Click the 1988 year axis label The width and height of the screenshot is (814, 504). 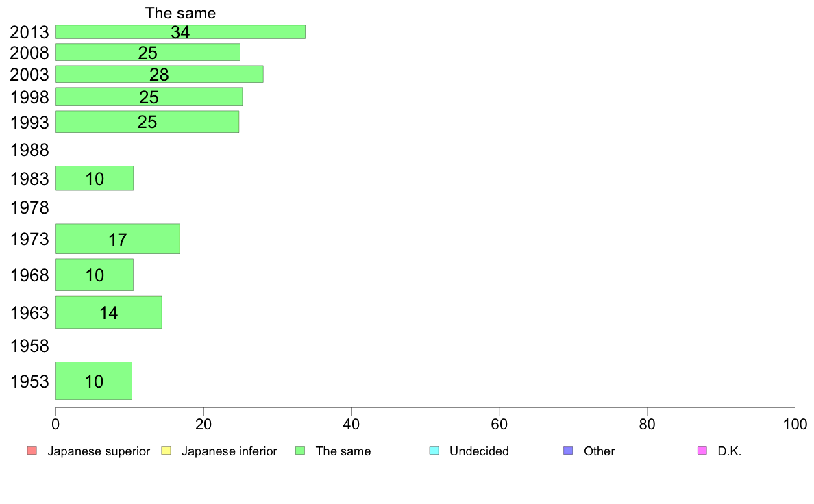pos(29,150)
